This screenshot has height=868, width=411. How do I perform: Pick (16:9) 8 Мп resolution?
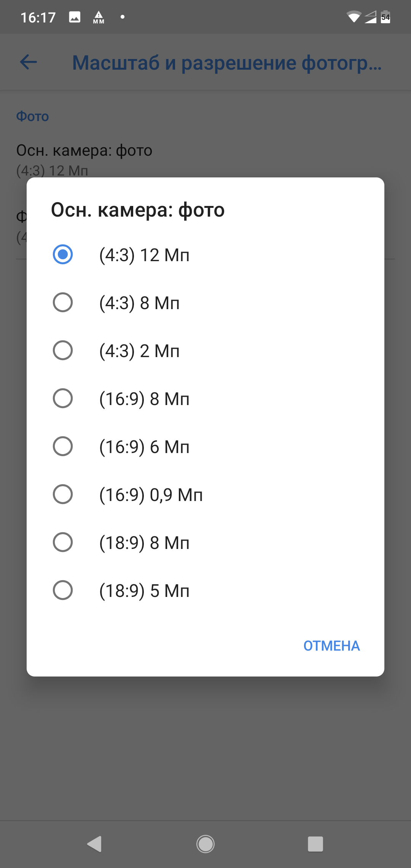63,398
